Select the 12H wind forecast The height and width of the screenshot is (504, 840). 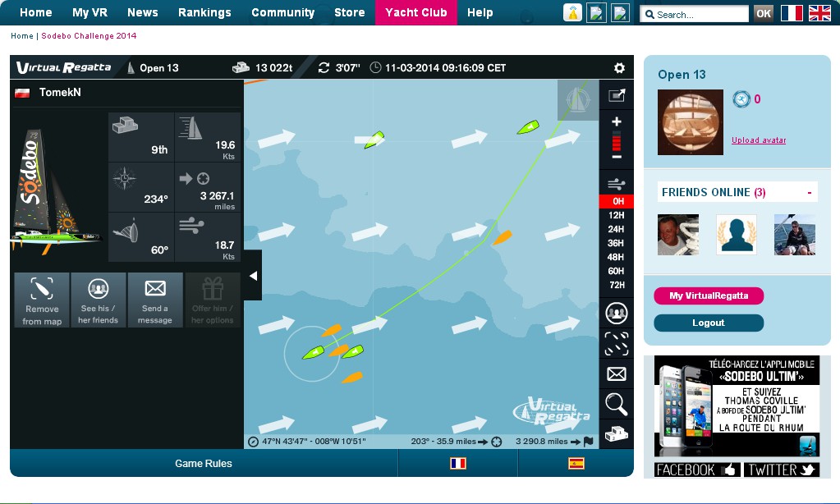coord(616,215)
